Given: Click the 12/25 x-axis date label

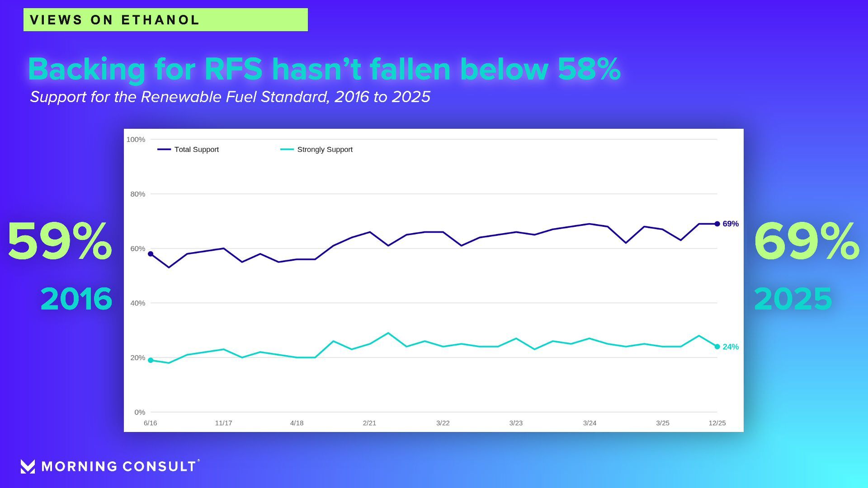Looking at the screenshot, I should [x=717, y=423].
